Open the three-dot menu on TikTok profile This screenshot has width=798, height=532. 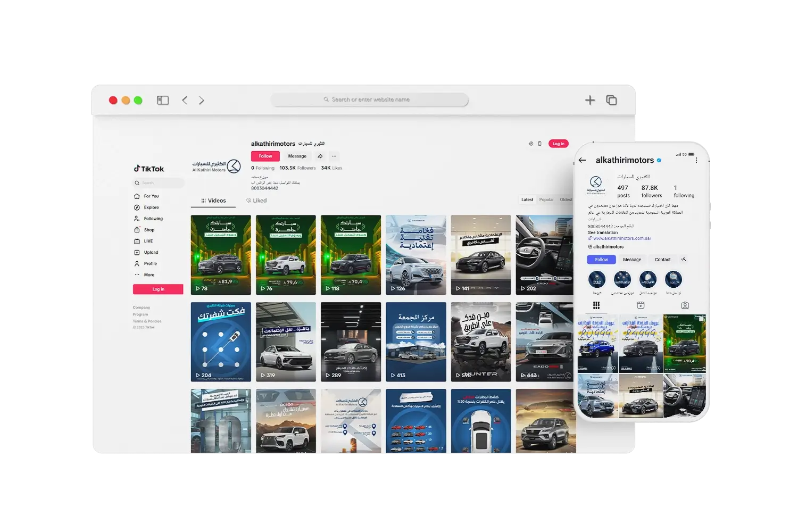pyautogui.click(x=334, y=156)
